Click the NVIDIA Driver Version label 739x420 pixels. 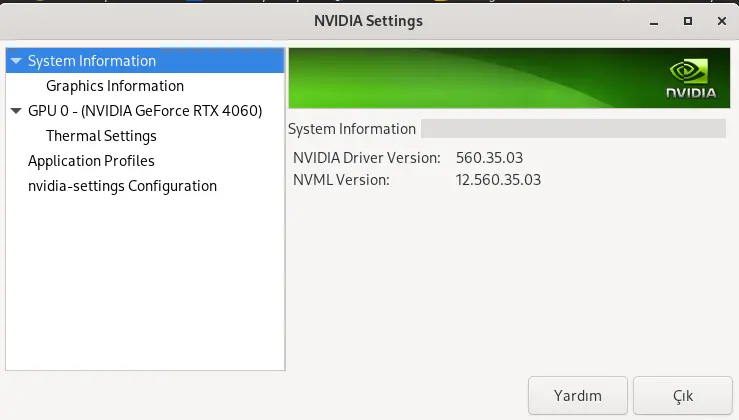pos(367,157)
